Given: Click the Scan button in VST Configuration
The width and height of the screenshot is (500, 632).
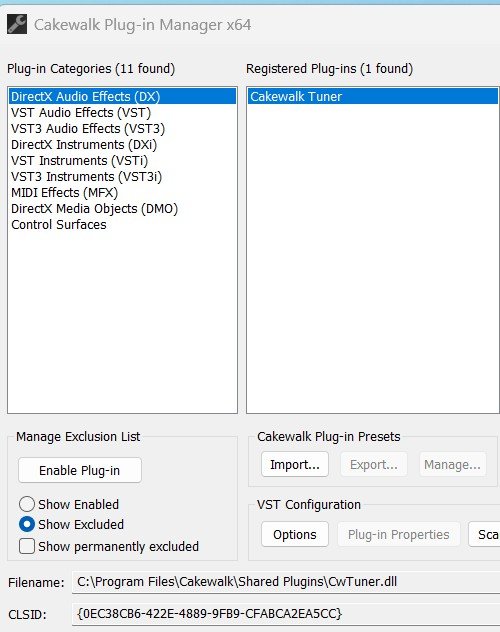Looking at the screenshot, I should click(484, 534).
